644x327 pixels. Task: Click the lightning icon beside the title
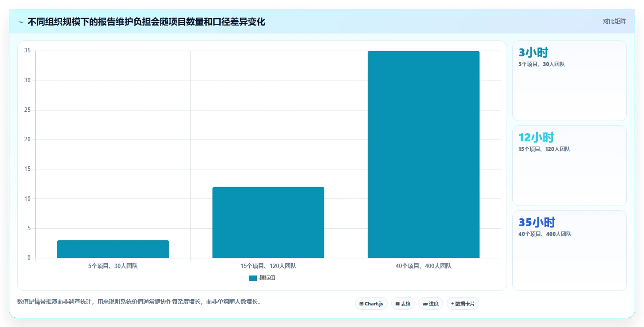tap(21, 22)
